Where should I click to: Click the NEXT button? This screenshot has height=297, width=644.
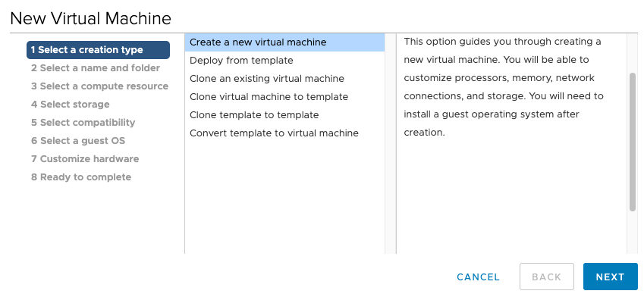click(611, 277)
